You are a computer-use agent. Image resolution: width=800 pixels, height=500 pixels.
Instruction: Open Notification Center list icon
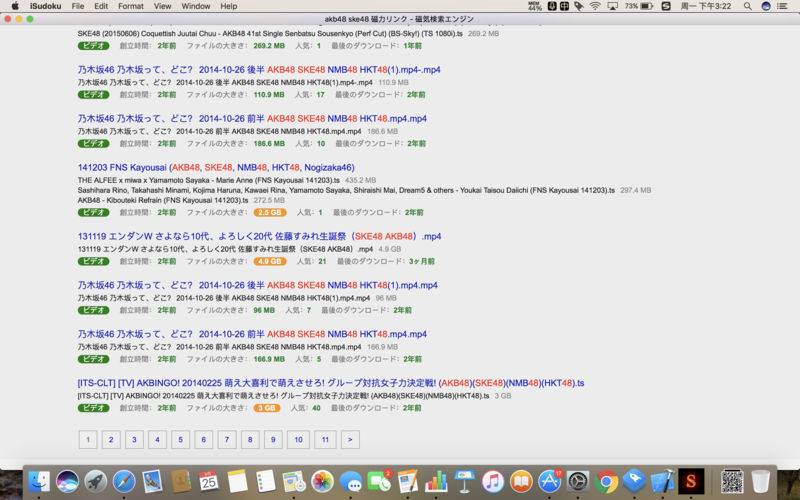[783, 6]
